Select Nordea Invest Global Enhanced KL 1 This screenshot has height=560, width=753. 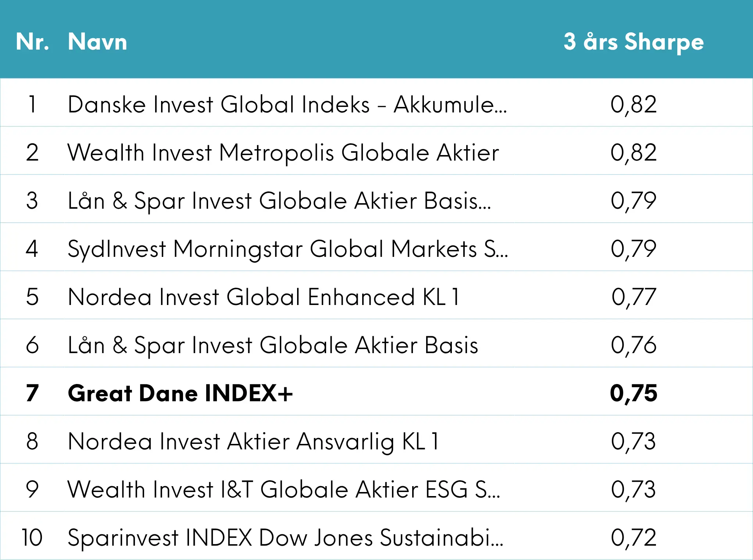pos(264,297)
